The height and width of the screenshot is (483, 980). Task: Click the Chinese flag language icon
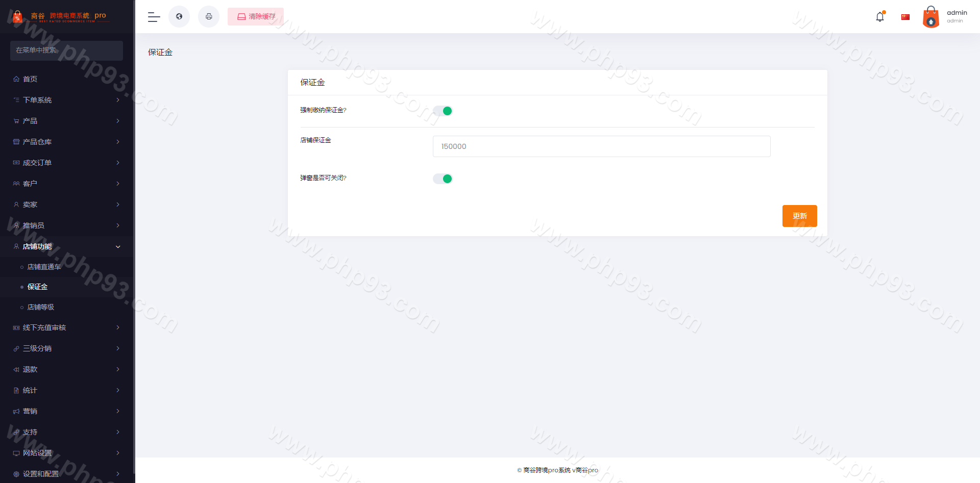tap(905, 17)
